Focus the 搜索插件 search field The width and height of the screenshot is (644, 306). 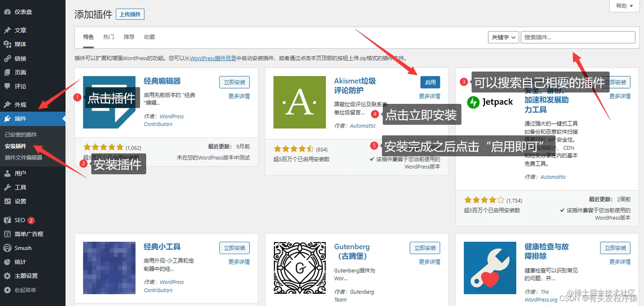click(578, 37)
